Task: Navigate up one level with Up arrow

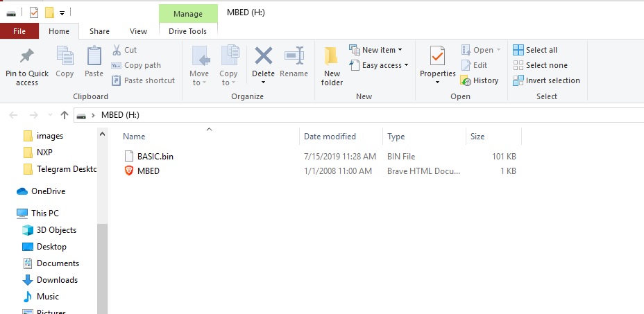Action: point(65,115)
